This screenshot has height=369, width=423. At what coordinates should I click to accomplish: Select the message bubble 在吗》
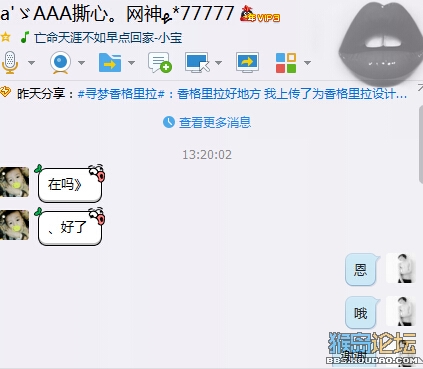click(x=70, y=184)
